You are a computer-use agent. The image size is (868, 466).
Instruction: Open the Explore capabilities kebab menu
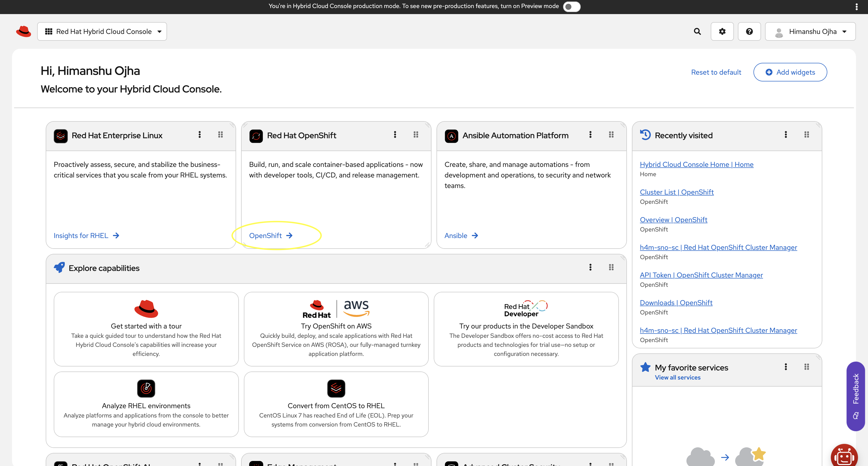coord(590,267)
